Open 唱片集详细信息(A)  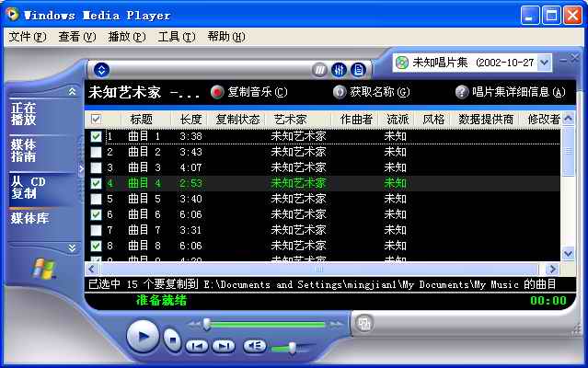(511, 92)
